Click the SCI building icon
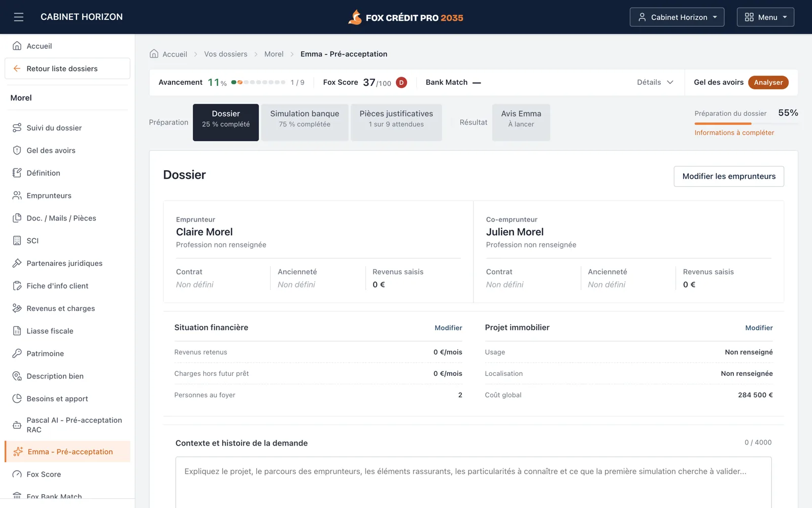The height and width of the screenshot is (508, 812). click(x=17, y=241)
